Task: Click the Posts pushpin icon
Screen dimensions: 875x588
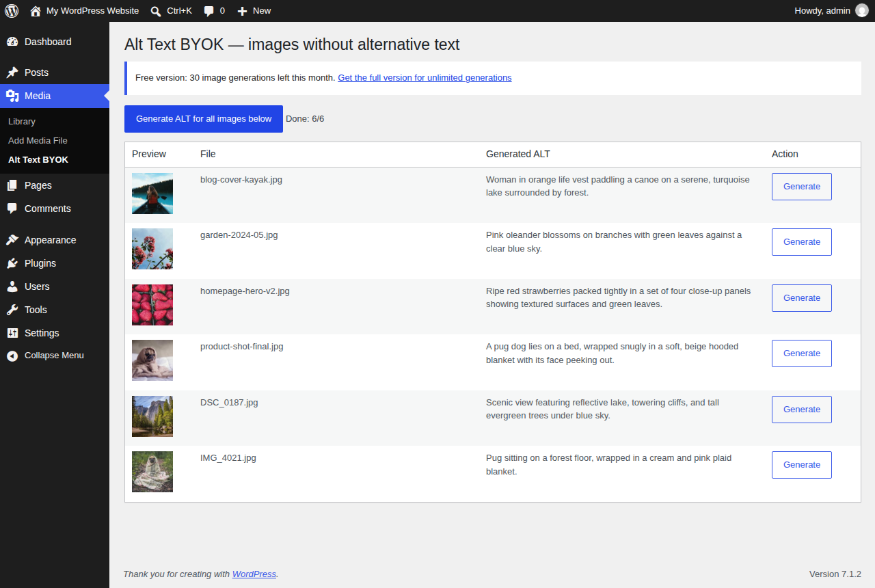Action: (x=12, y=72)
